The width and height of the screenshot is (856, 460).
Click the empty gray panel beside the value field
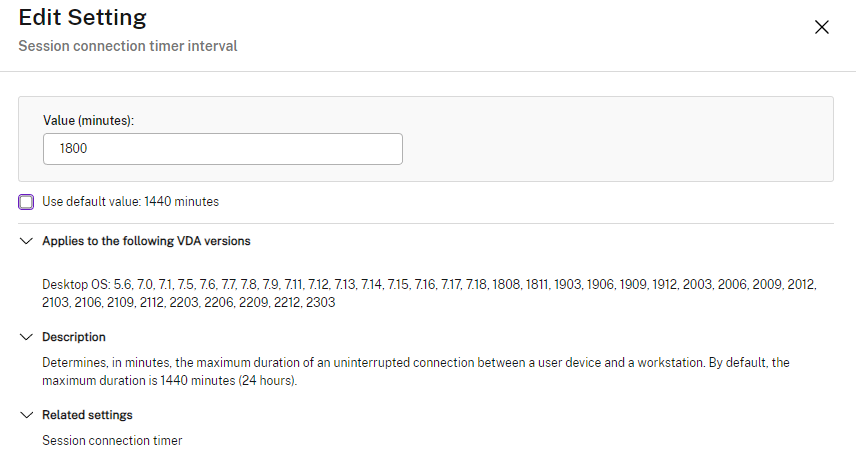[620, 140]
